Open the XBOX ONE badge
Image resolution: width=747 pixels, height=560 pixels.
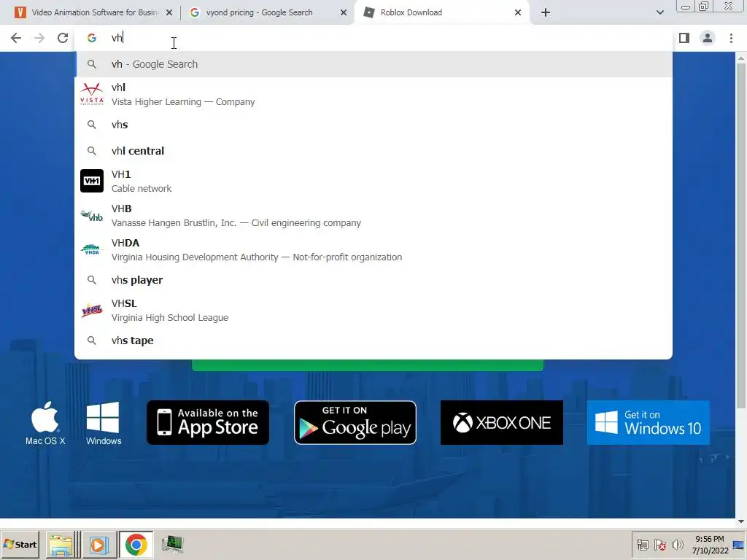tap(502, 423)
